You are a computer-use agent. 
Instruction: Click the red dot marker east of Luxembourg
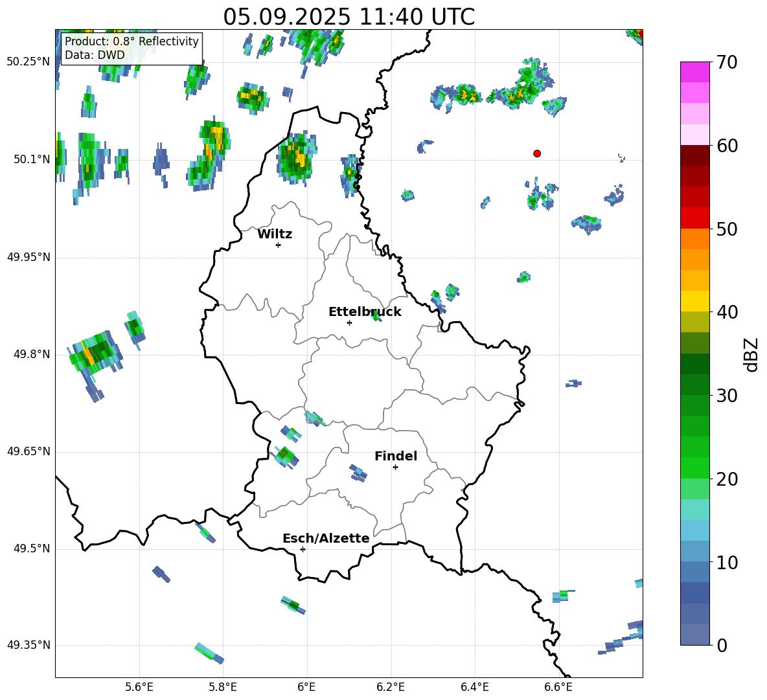click(537, 153)
